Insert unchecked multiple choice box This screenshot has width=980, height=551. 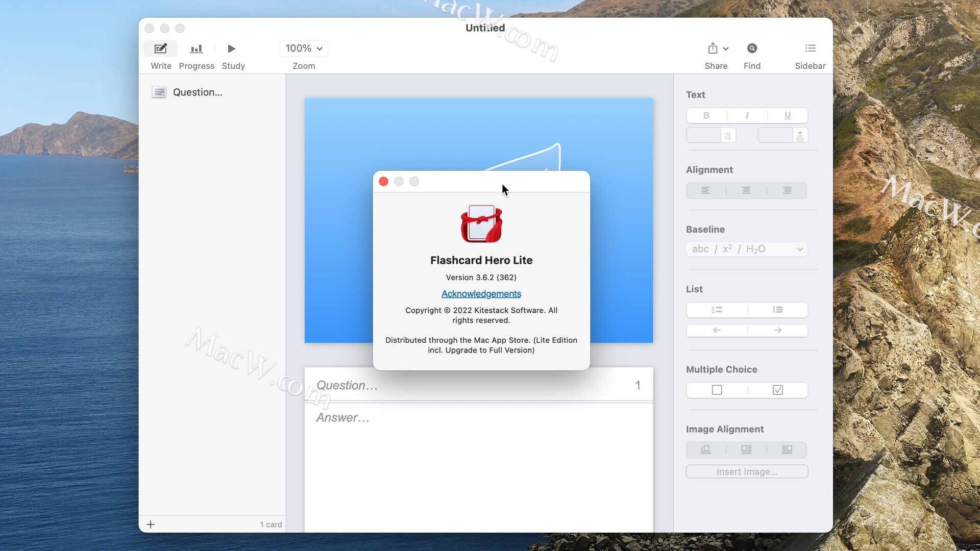[x=717, y=390]
